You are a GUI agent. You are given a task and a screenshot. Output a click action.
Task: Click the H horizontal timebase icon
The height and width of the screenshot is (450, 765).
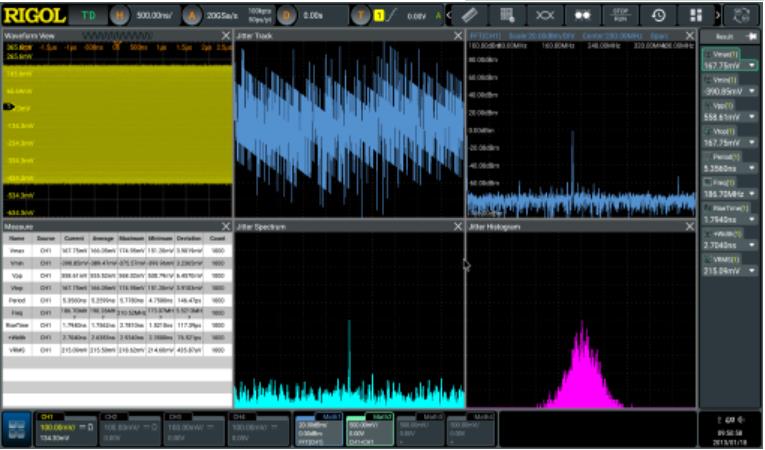118,16
